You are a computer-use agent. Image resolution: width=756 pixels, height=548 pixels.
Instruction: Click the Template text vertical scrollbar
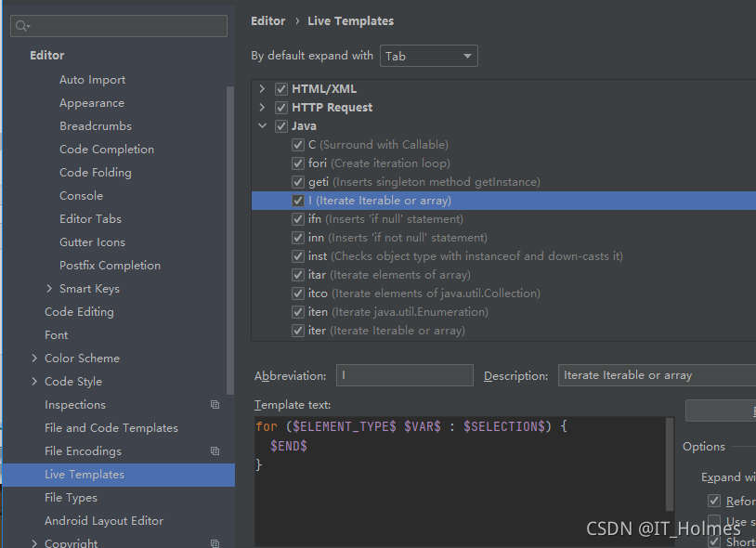[x=670, y=463]
